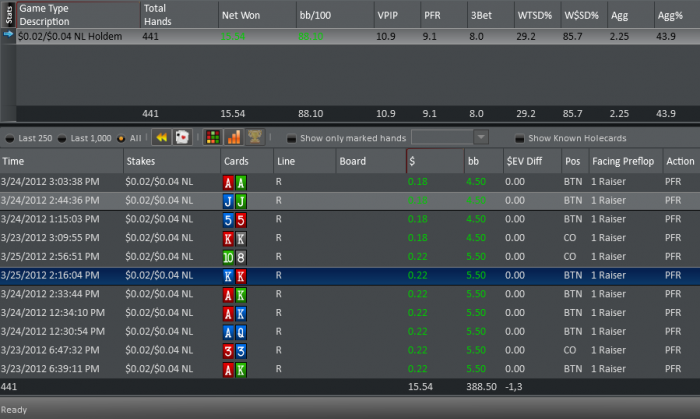Click the 3Bet column header
This screenshot has height=419, width=700.
pyautogui.click(x=491, y=15)
